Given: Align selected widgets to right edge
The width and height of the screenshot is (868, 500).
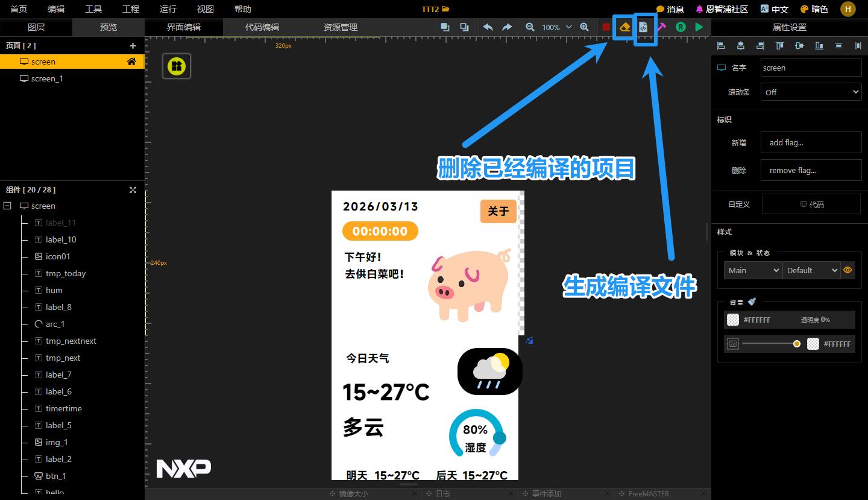Looking at the screenshot, I should pos(760,46).
